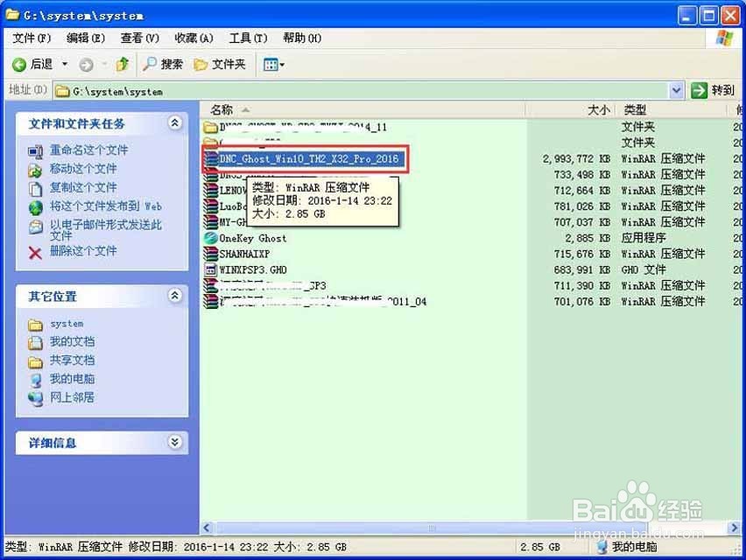Click the GHO 文件 type cell
The width and height of the screenshot is (746, 560).
pyautogui.click(x=644, y=270)
